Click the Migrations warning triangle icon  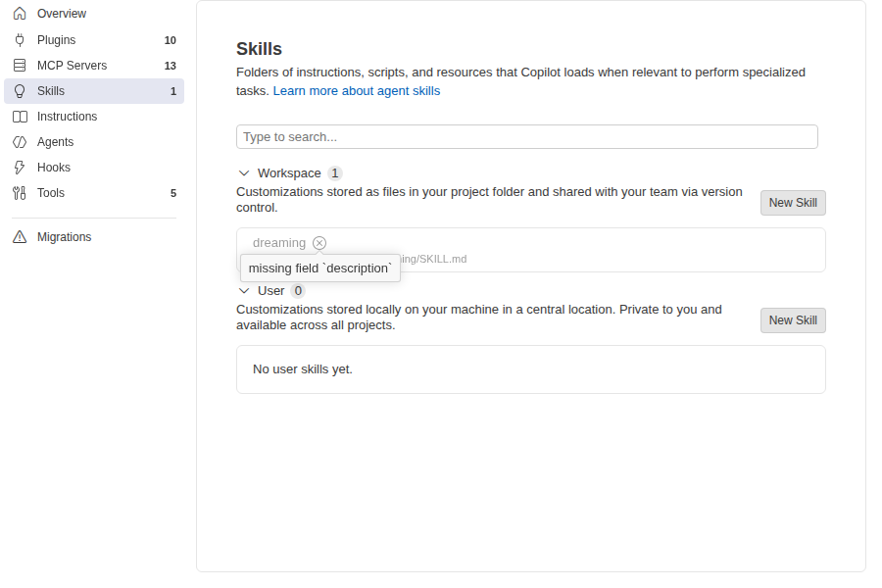tap(20, 237)
